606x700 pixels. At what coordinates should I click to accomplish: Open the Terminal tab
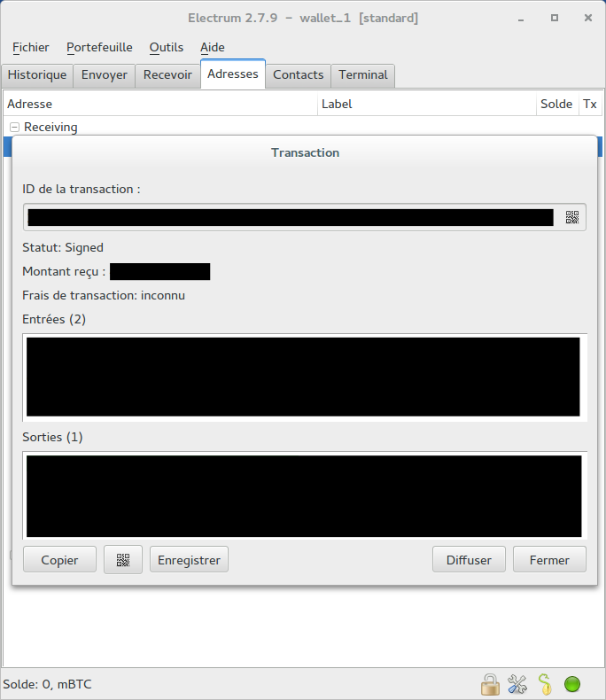[363, 75]
